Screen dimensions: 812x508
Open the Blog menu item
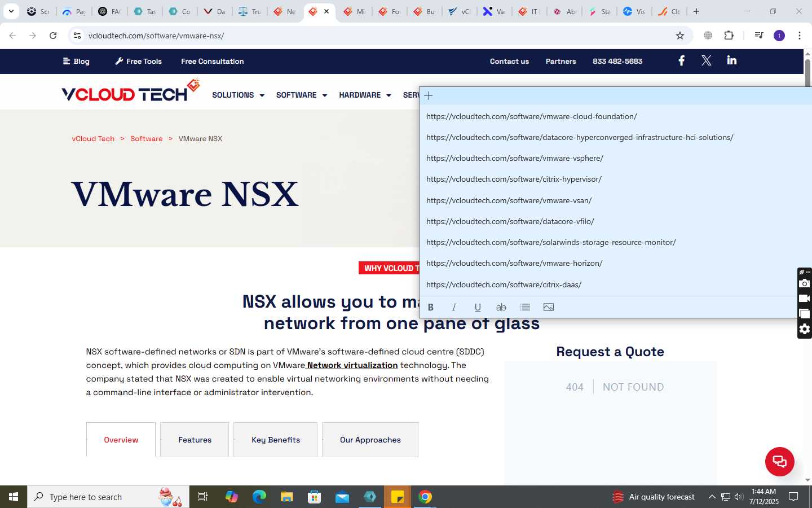(76, 61)
